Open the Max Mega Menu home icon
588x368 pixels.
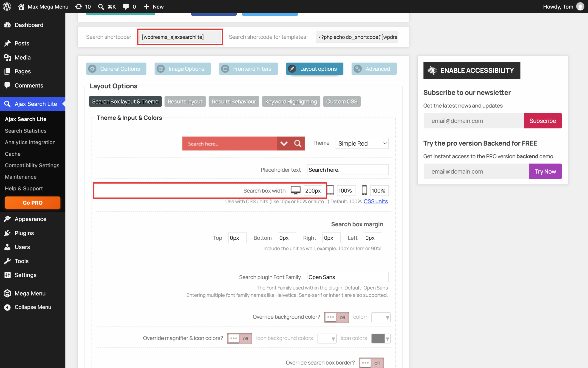coord(21,7)
